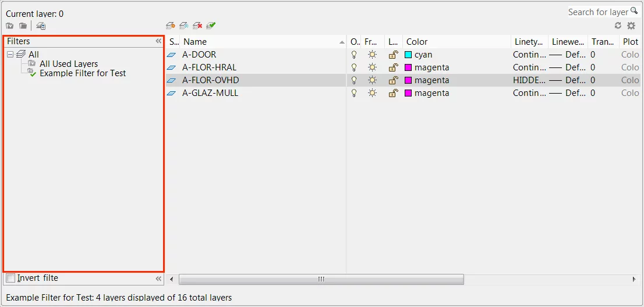644x307 pixels.
Task: Open magenta color swatch for A-GLAZ-MULL
Action: pyautogui.click(x=408, y=93)
